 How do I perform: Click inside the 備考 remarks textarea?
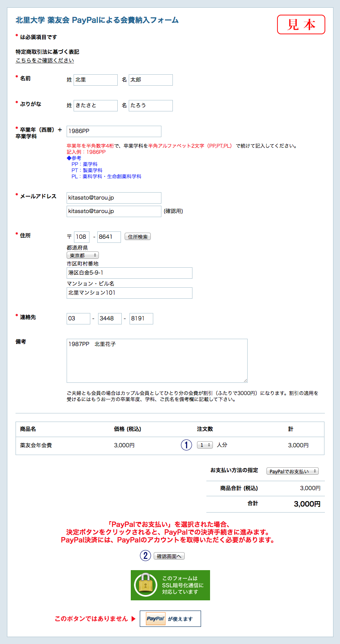[157, 361]
